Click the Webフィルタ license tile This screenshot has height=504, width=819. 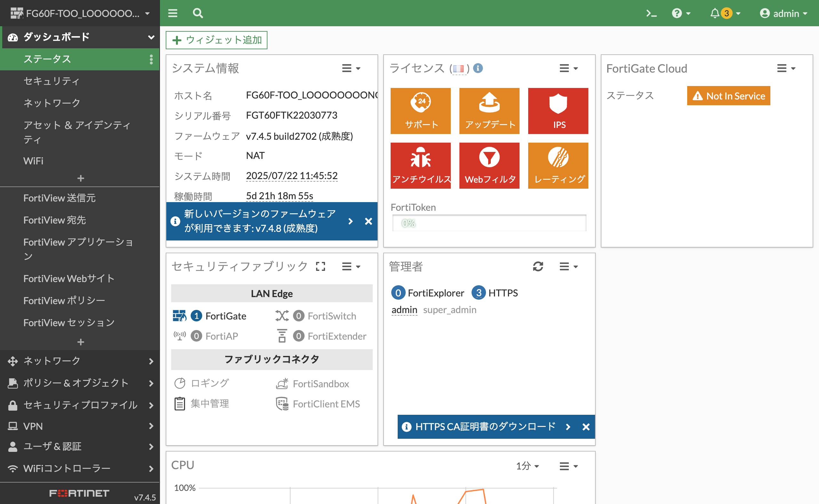pyautogui.click(x=489, y=166)
